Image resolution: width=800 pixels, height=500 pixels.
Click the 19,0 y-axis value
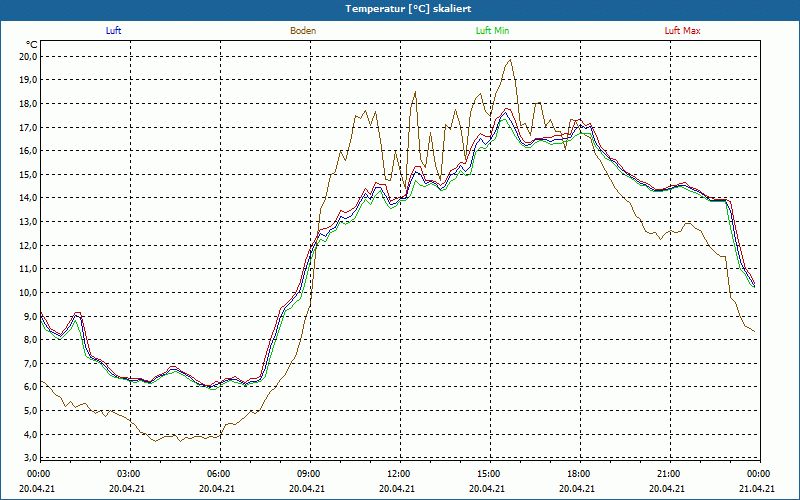(x=29, y=80)
